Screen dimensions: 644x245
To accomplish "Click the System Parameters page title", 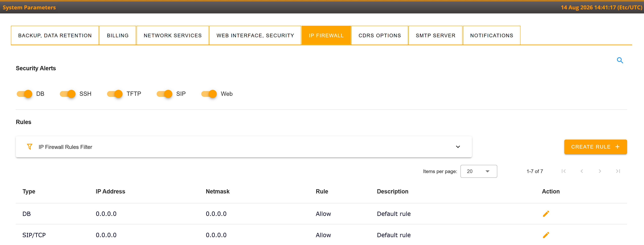I will pos(29,7).
